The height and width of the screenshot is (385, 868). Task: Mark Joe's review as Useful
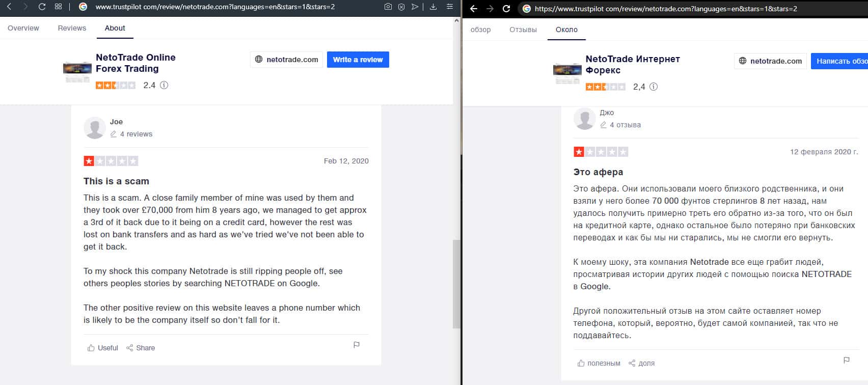(103, 348)
